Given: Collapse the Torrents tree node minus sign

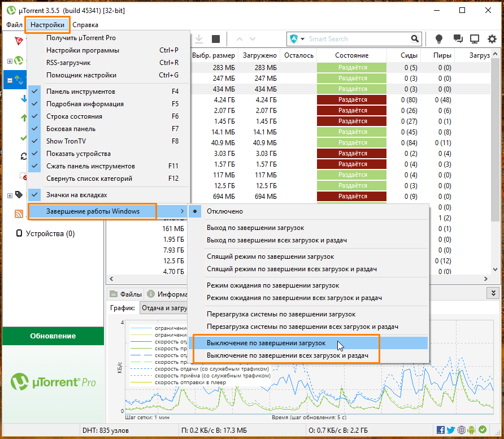Looking at the screenshot, I should (x=10, y=80).
